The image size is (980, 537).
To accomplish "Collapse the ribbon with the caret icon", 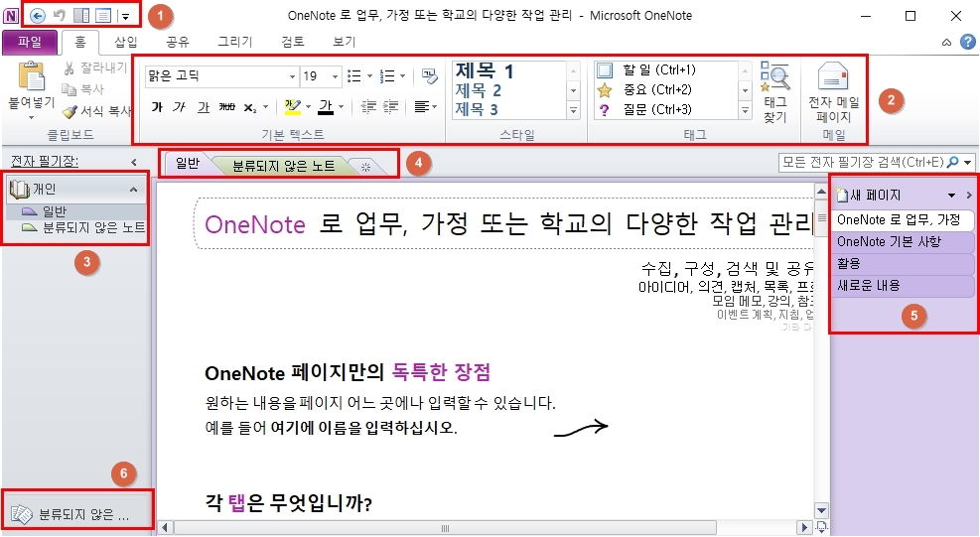I will [947, 43].
